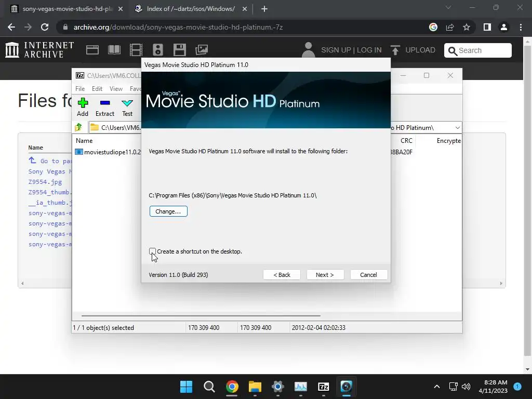The image size is (532, 399).
Task: Click the Next button in installer
Action: point(325,275)
